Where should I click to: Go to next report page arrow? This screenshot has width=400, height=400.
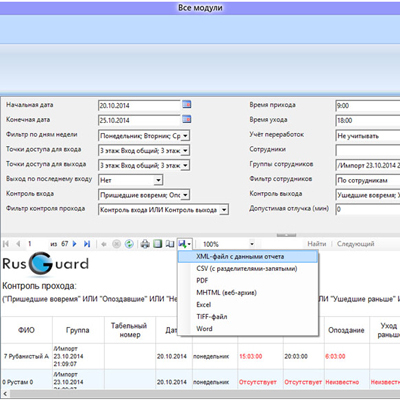point(75,244)
